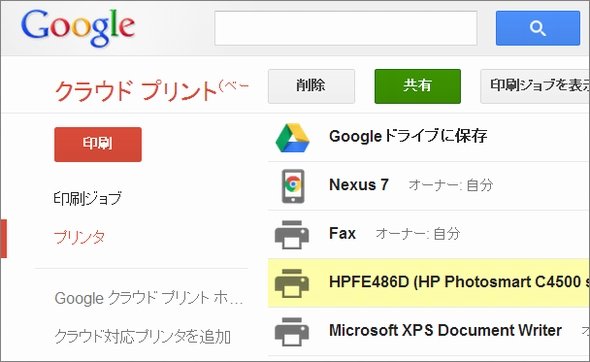Click the Nexus 7 phone icon
Viewport: 590px width, 362px height.
pos(293,186)
